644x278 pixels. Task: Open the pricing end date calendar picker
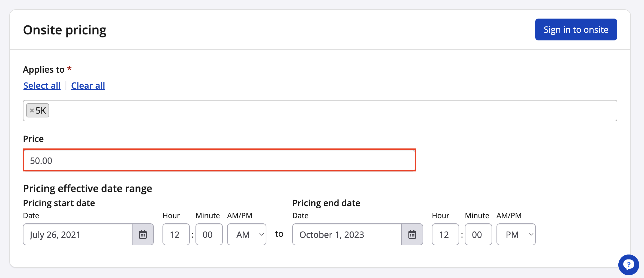[412, 235]
